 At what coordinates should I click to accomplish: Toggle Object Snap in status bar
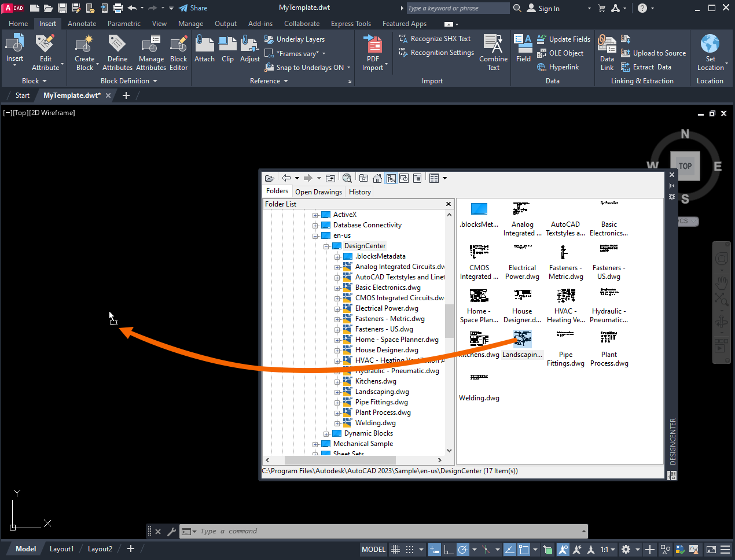524,549
